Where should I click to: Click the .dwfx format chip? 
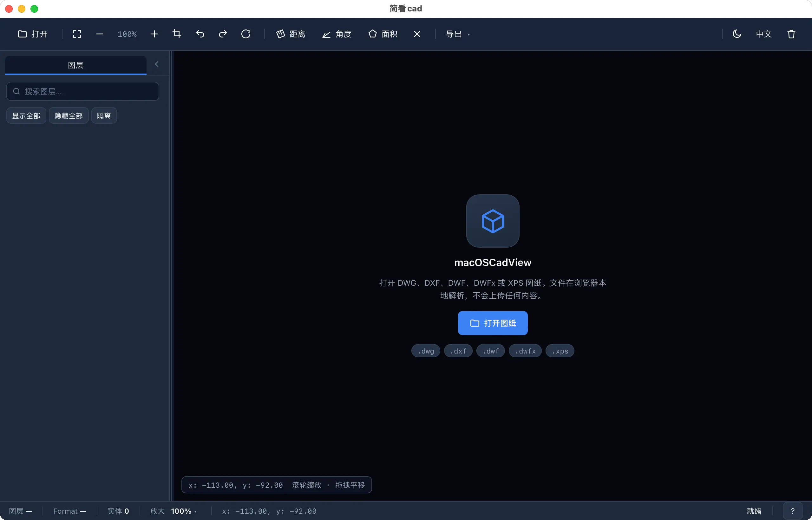coord(525,351)
